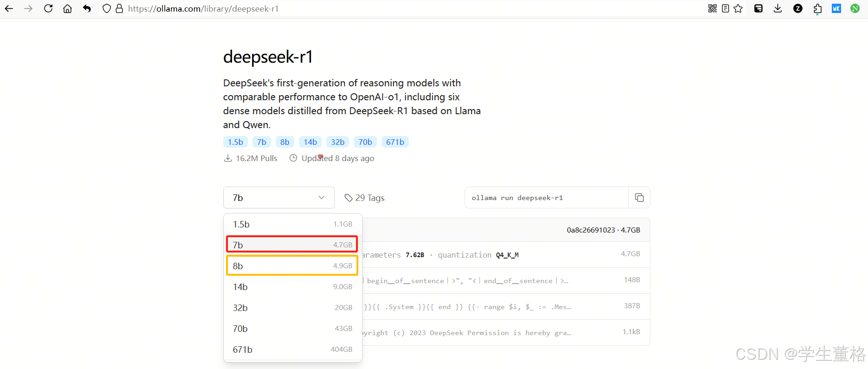Click the 1.5b blue tag chip
Viewport: 868px width, 369px height.
(235, 142)
